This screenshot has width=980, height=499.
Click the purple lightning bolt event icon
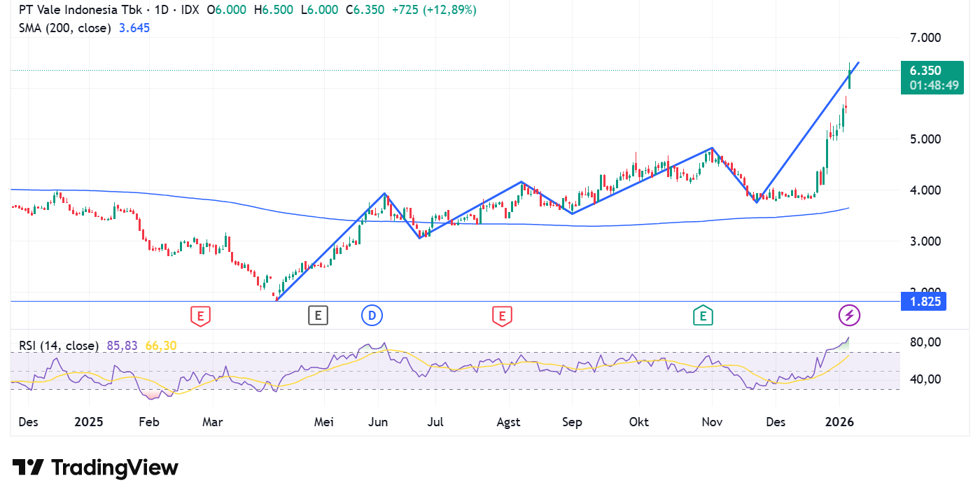pyautogui.click(x=849, y=316)
